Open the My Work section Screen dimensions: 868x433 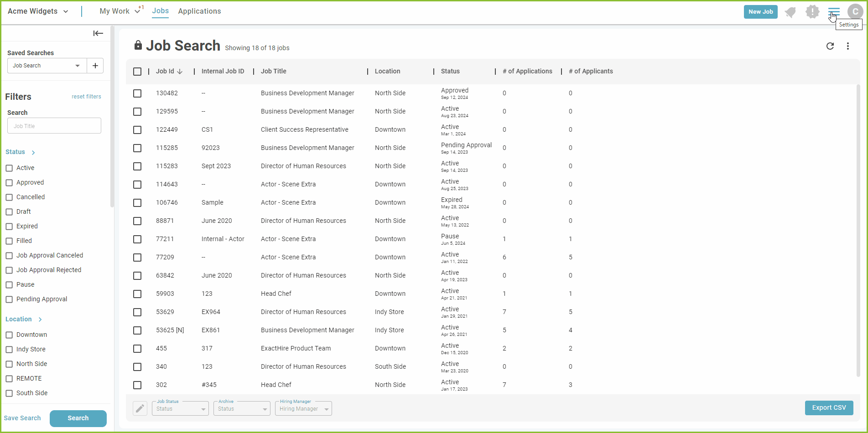tap(115, 11)
